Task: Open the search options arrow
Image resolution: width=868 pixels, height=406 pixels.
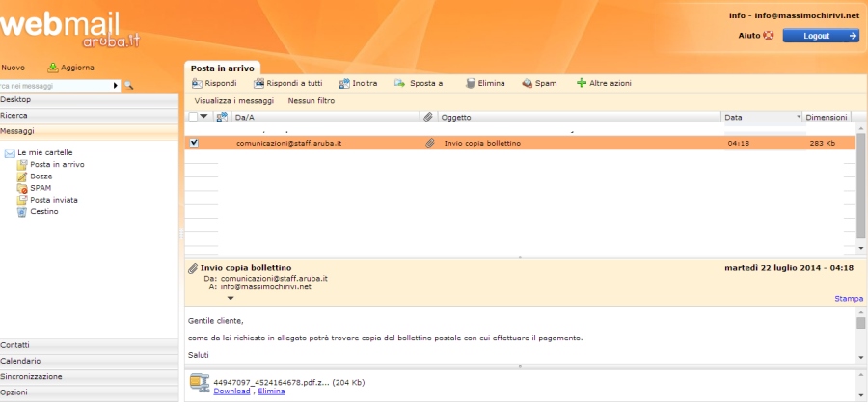Action: pyautogui.click(x=116, y=86)
